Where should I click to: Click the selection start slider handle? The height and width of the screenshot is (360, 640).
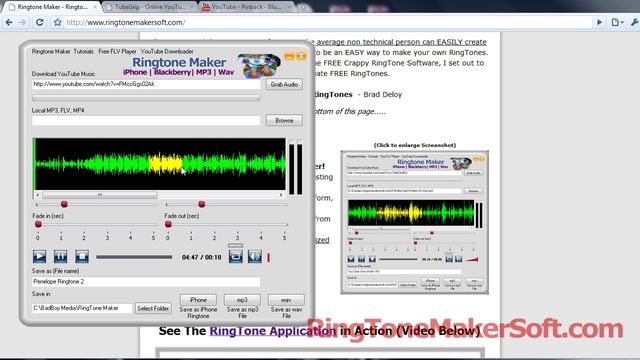[64, 204]
